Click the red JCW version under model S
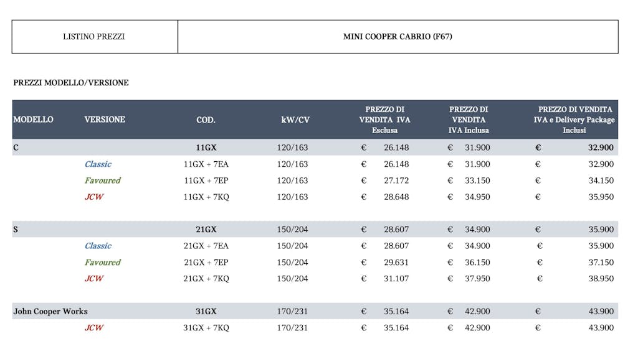 coord(94,279)
